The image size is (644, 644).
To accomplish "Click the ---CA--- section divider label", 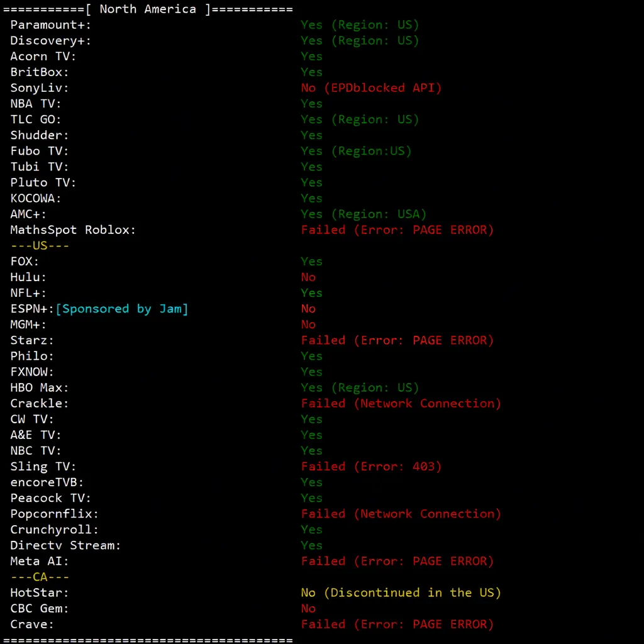I will pyautogui.click(x=40, y=577).
